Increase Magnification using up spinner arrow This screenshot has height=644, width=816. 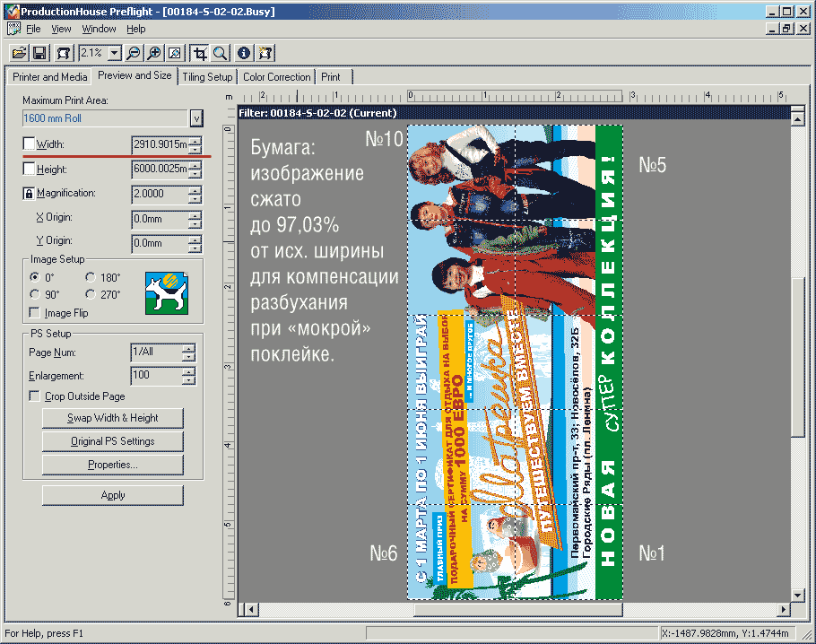(195, 190)
